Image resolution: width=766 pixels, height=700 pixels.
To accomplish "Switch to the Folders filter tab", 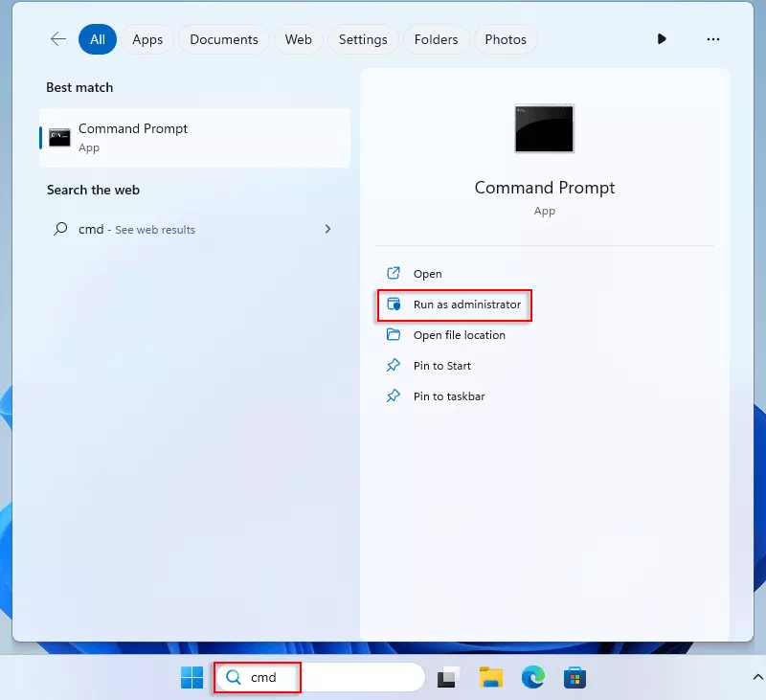I will [x=437, y=39].
